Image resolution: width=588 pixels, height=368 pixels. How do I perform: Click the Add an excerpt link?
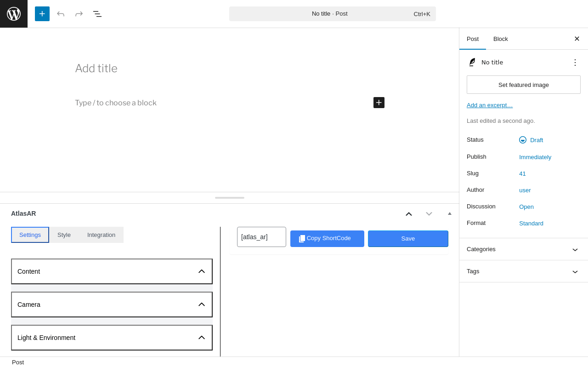point(490,105)
